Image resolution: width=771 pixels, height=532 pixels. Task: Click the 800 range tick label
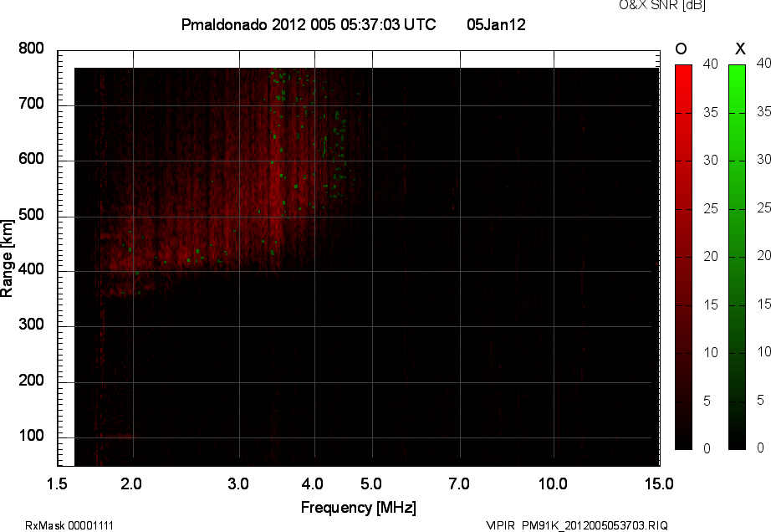31,49
